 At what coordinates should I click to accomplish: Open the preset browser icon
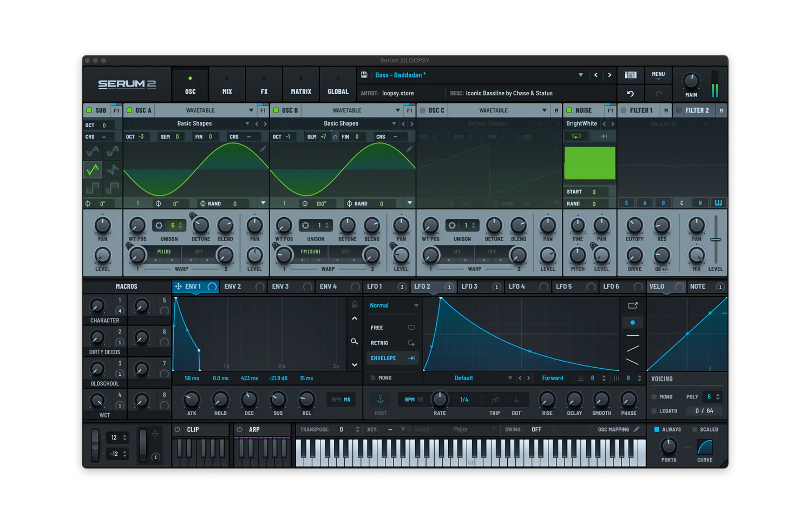631,75
